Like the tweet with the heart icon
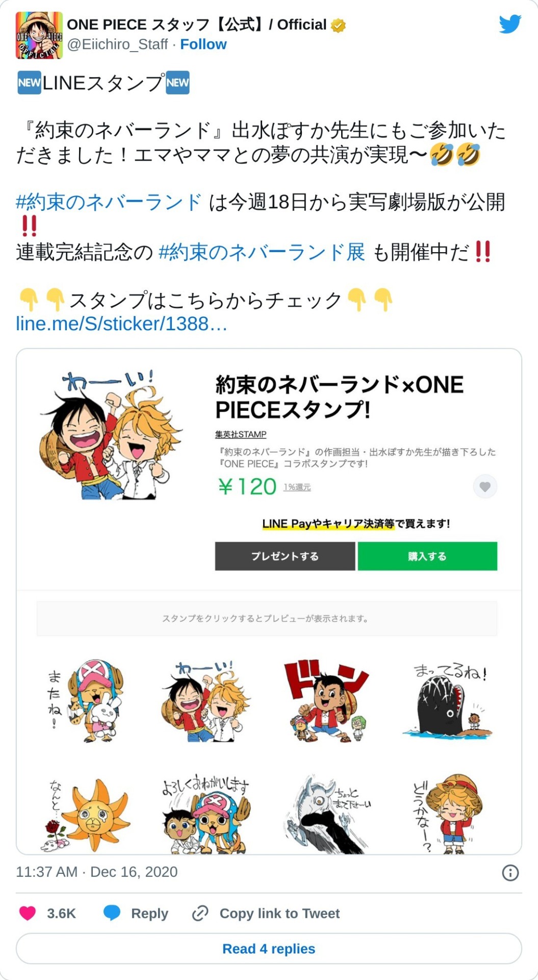538x980 pixels. (x=28, y=913)
